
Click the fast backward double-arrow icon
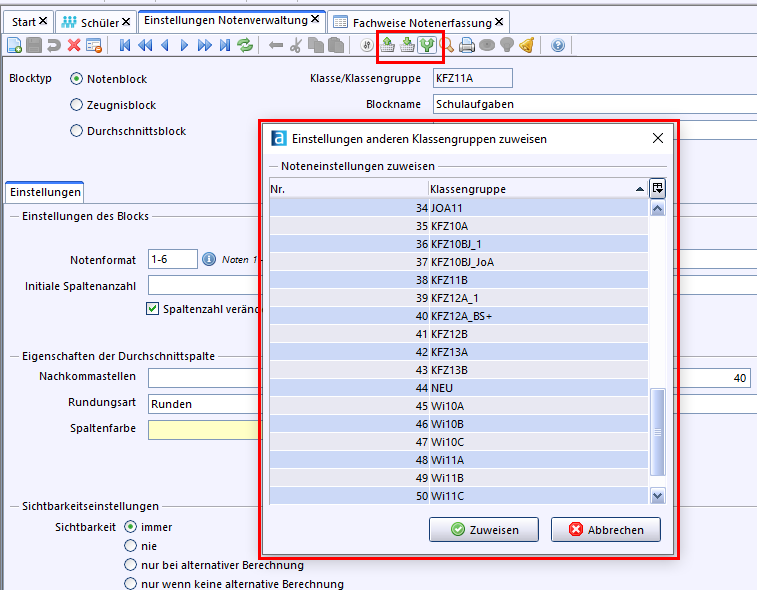[x=145, y=45]
